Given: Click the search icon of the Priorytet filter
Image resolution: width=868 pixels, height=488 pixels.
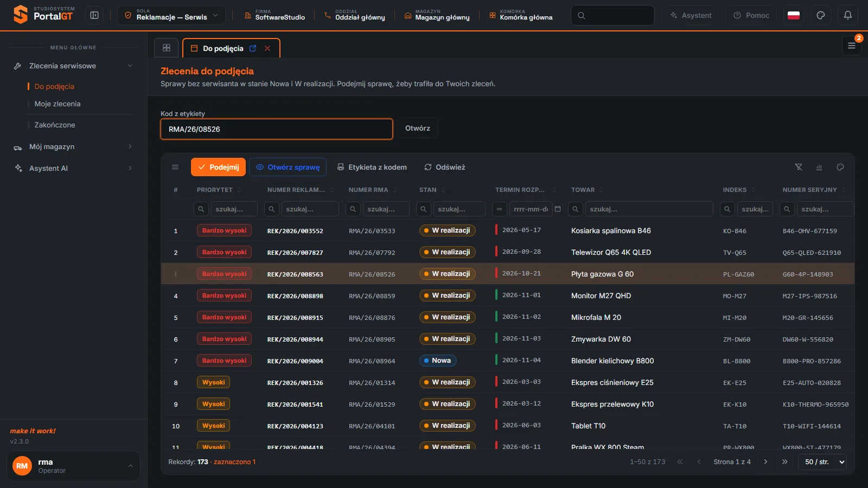Looking at the screenshot, I should tap(201, 209).
